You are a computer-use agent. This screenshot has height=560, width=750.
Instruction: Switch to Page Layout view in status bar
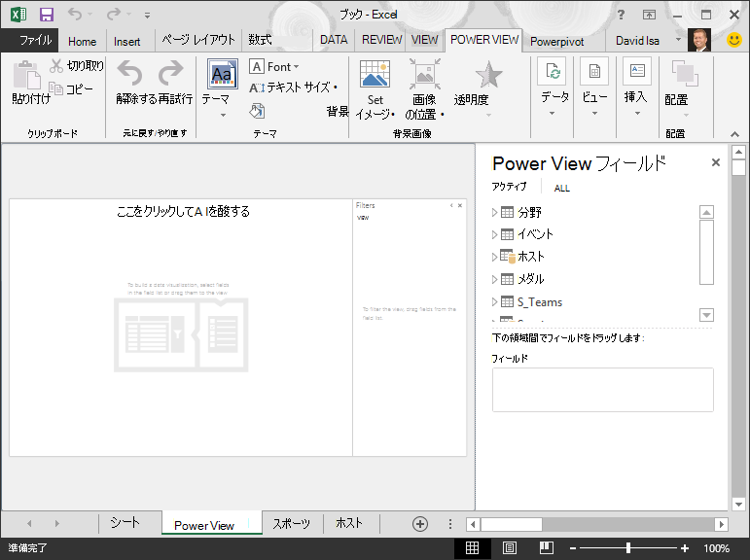coord(510,548)
